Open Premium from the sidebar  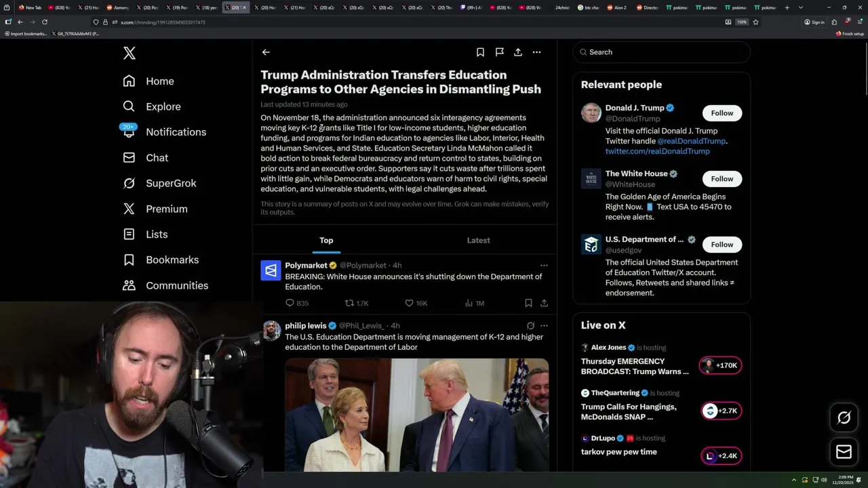155,209
